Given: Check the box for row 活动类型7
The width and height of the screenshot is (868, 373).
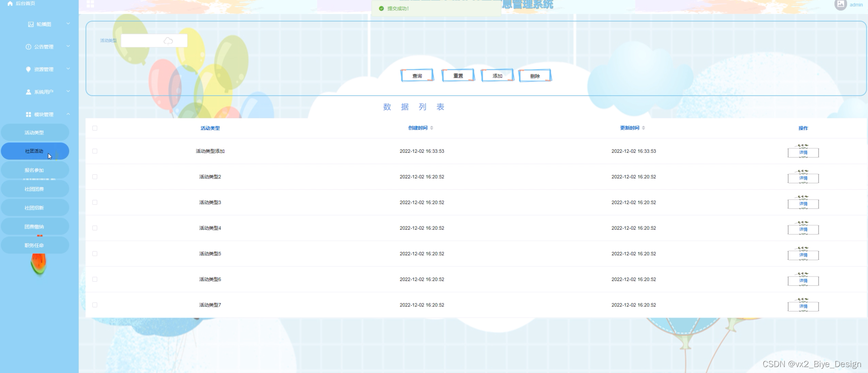Looking at the screenshot, I should 95,305.
